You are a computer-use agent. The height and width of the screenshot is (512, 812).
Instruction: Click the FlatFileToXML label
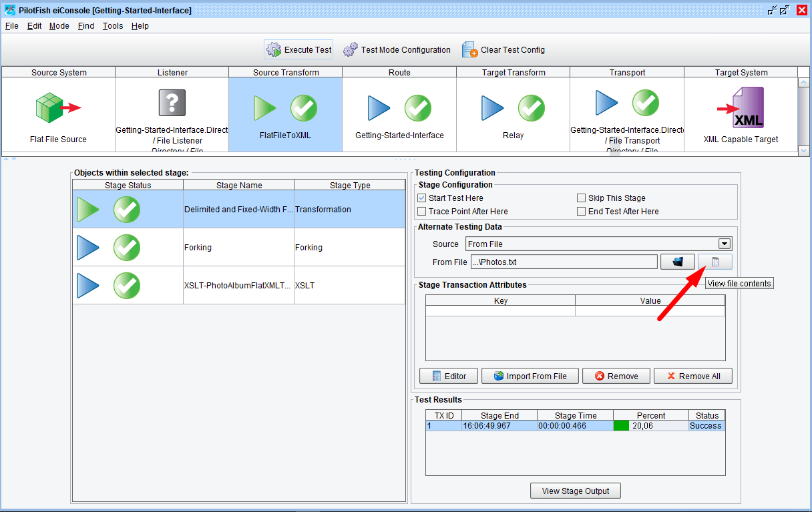285,136
